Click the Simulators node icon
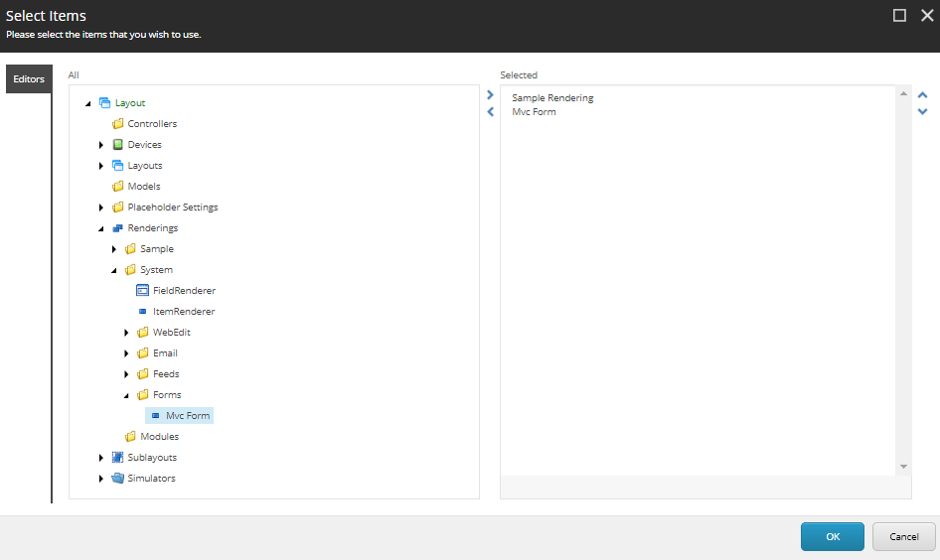Image resolution: width=940 pixels, height=560 pixels. point(117,478)
